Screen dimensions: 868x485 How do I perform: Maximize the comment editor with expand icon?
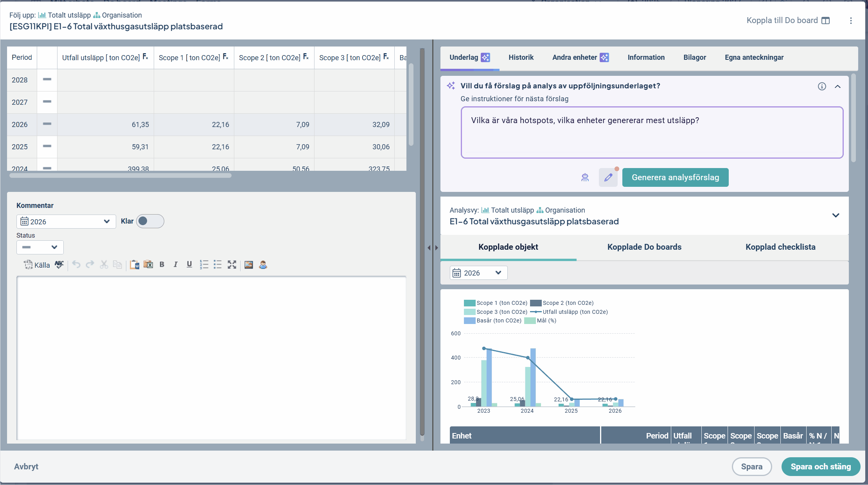point(232,265)
